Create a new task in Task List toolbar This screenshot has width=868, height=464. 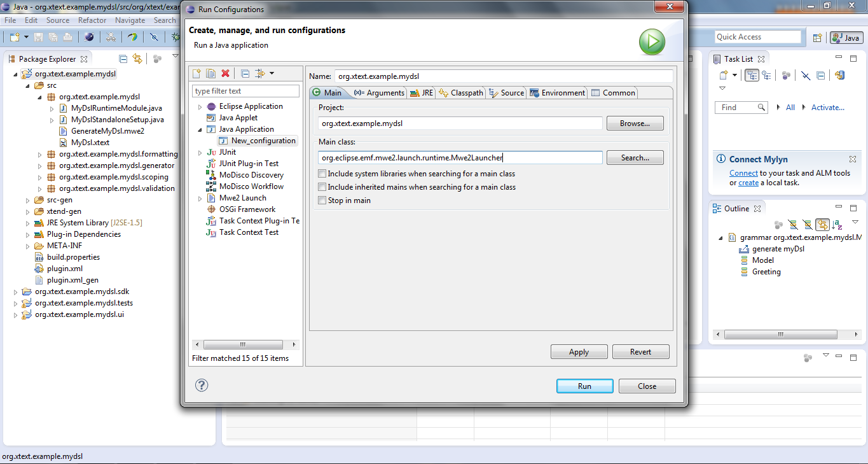(x=724, y=75)
